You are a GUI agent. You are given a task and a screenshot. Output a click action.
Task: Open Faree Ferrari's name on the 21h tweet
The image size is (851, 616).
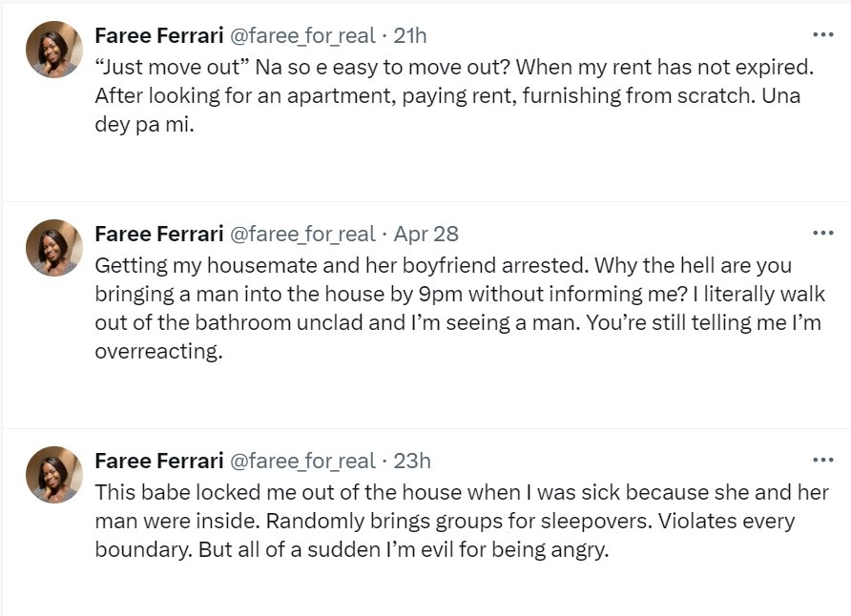(159, 36)
